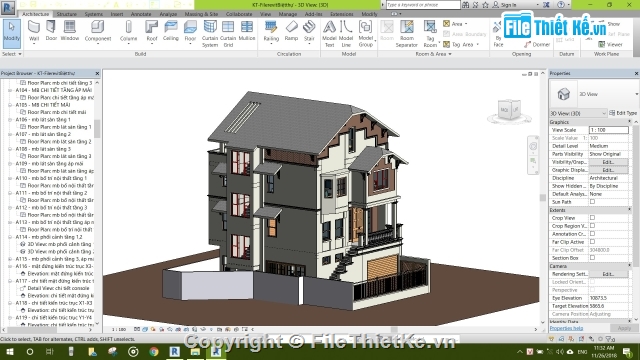Click the keyword search field
This screenshot has height=360, width=640.
(x=423, y=5)
